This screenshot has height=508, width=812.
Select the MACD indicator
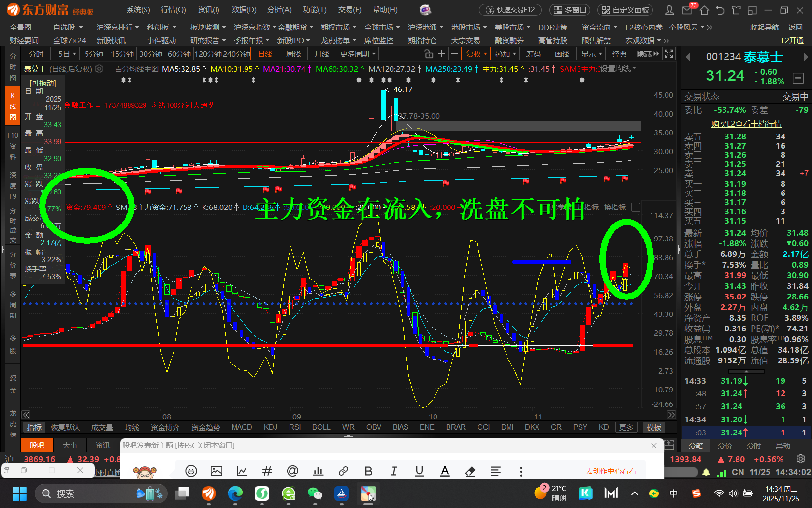click(x=242, y=427)
